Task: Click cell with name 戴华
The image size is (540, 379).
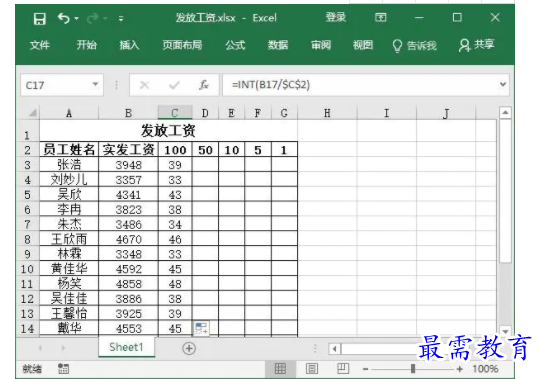Action: [69, 328]
